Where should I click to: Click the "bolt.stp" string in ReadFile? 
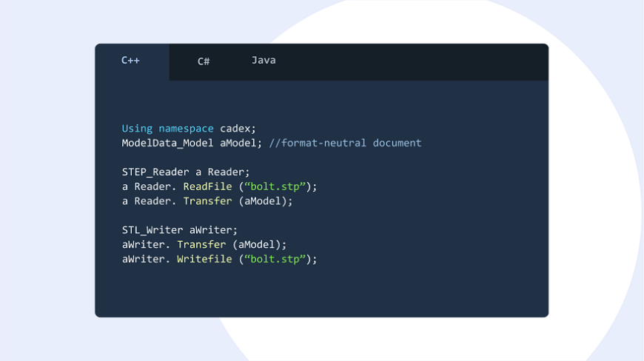[x=275, y=186]
